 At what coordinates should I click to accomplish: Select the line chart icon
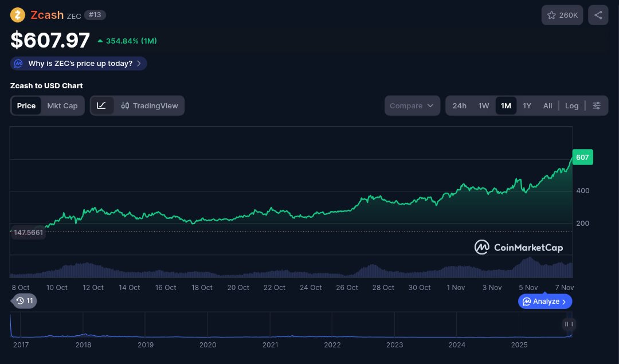[101, 106]
